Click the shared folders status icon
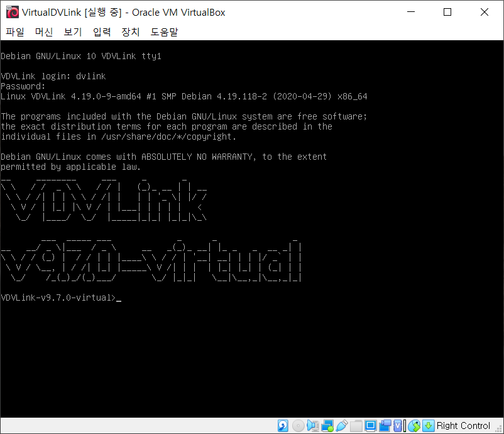Image resolution: width=504 pixels, height=434 pixels. coord(356,426)
